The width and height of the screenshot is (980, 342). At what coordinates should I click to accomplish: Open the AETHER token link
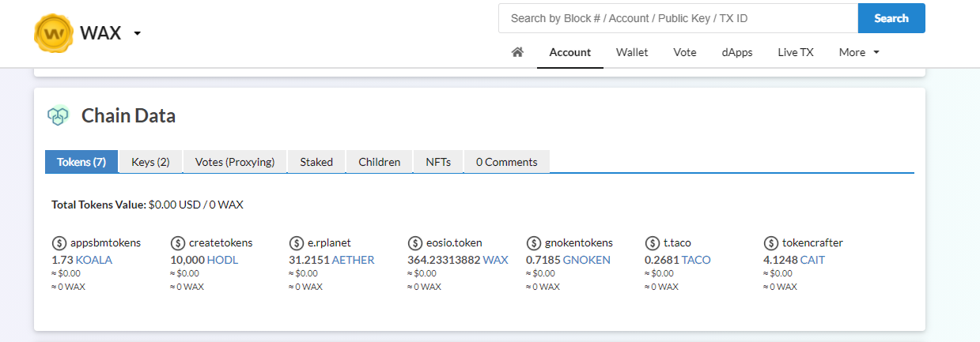[x=353, y=260]
